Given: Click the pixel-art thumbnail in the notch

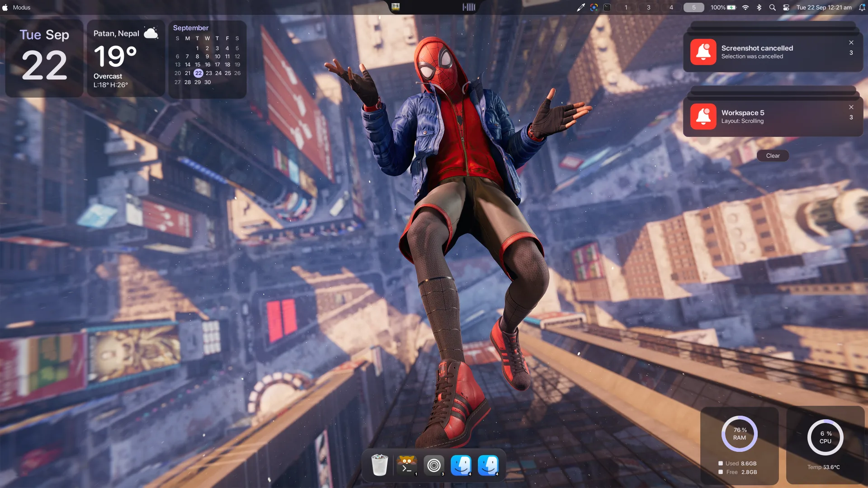Looking at the screenshot, I should pyautogui.click(x=396, y=7).
